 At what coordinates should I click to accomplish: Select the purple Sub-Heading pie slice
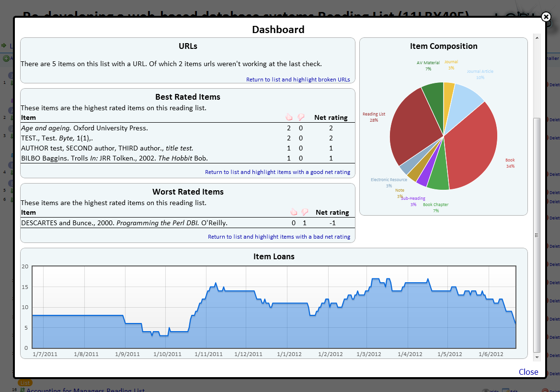423,178
